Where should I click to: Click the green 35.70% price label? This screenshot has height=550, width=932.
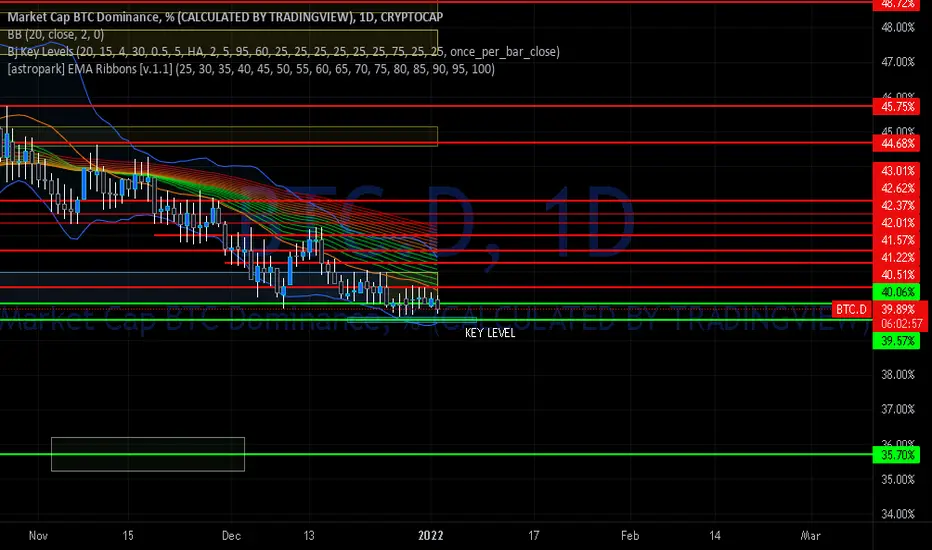tap(896, 455)
